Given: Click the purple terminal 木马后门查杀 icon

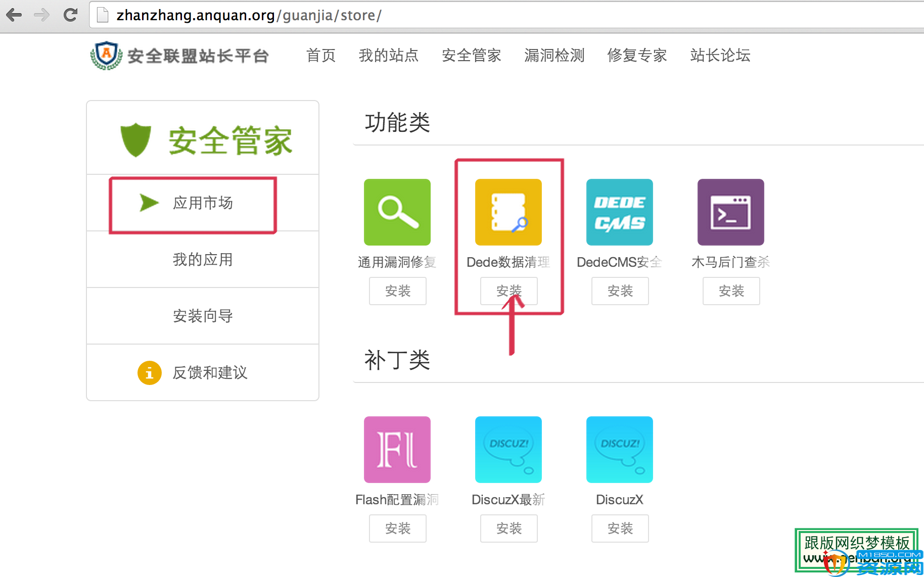Looking at the screenshot, I should (x=731, y=212).
